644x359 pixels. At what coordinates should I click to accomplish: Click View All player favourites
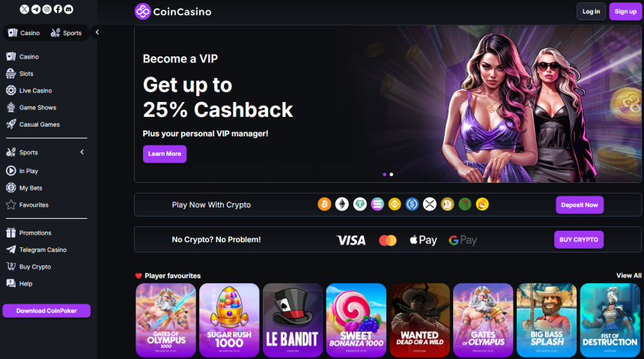click(628, 276)
